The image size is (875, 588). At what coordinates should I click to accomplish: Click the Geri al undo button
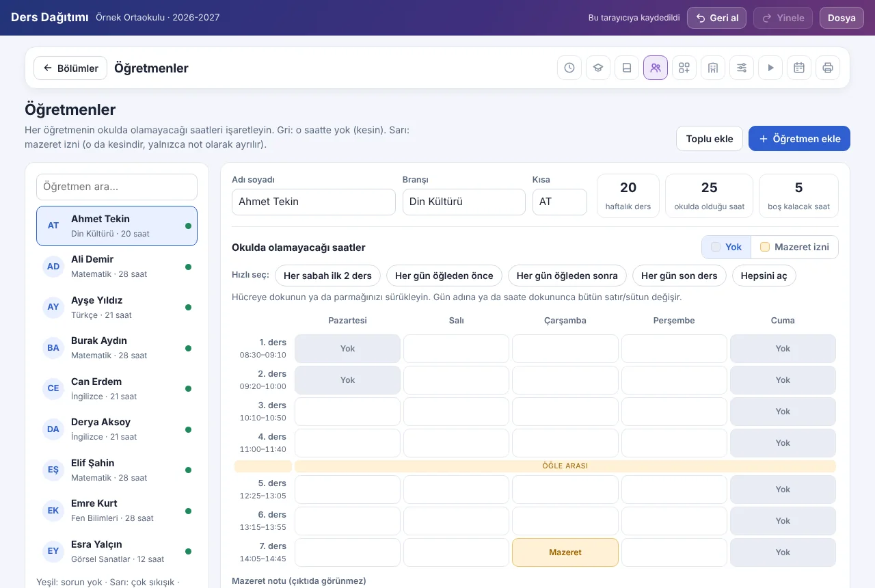717,18
